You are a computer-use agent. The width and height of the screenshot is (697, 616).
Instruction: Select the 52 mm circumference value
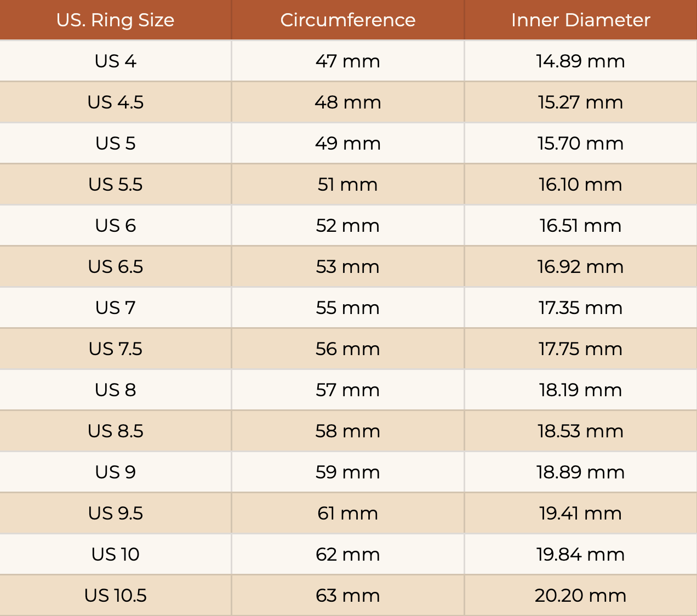pos(347,226)
